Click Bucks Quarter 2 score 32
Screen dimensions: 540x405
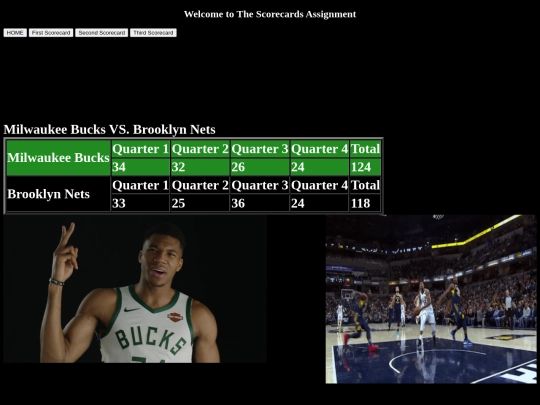click(200, 167)
